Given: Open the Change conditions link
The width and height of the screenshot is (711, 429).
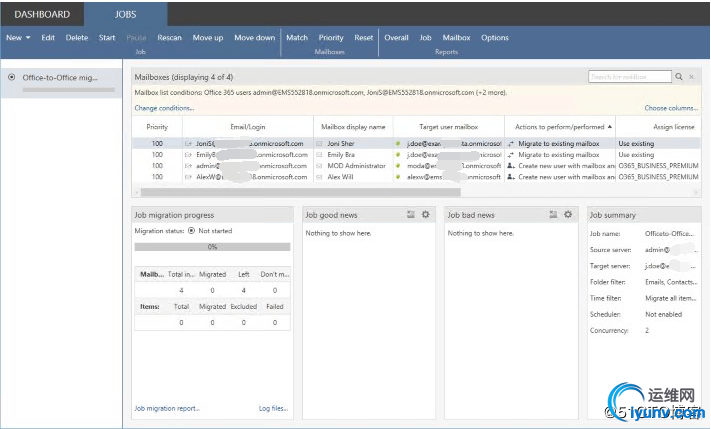Looking at the screenshot, I should pos(164,108).
